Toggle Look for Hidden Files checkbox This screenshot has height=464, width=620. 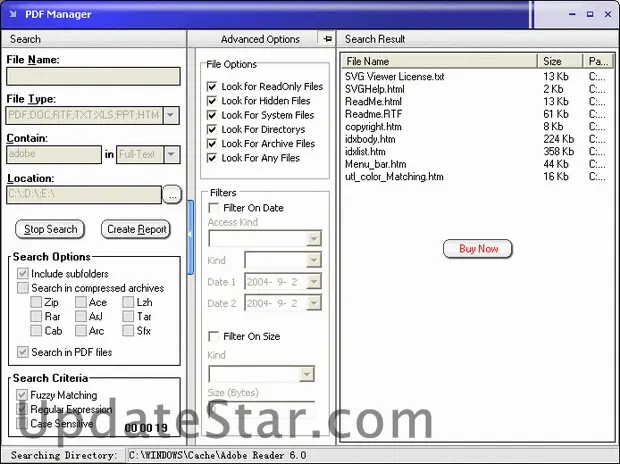(x=212, y=101)
